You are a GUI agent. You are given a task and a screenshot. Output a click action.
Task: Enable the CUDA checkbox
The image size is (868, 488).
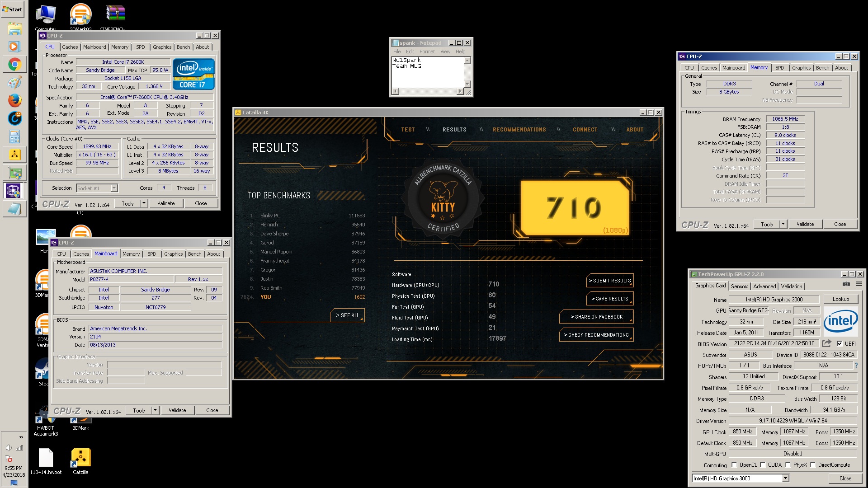click(x=763, y=465)
